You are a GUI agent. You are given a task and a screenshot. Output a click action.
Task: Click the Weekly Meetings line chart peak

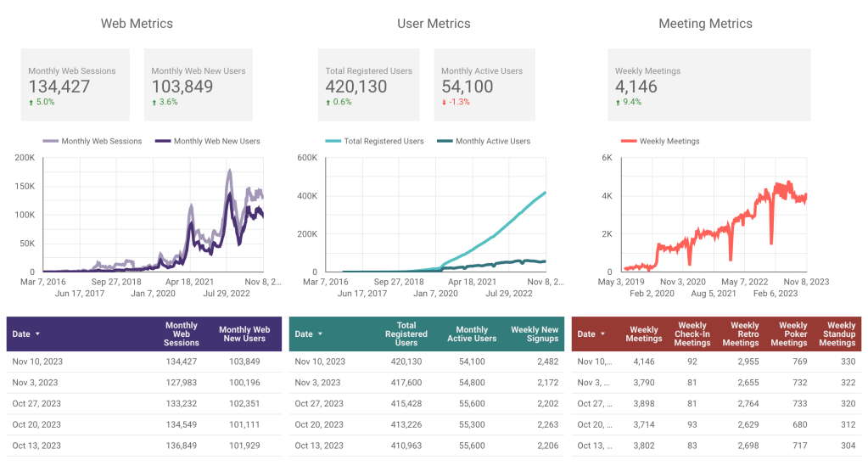tap(788, 182)
